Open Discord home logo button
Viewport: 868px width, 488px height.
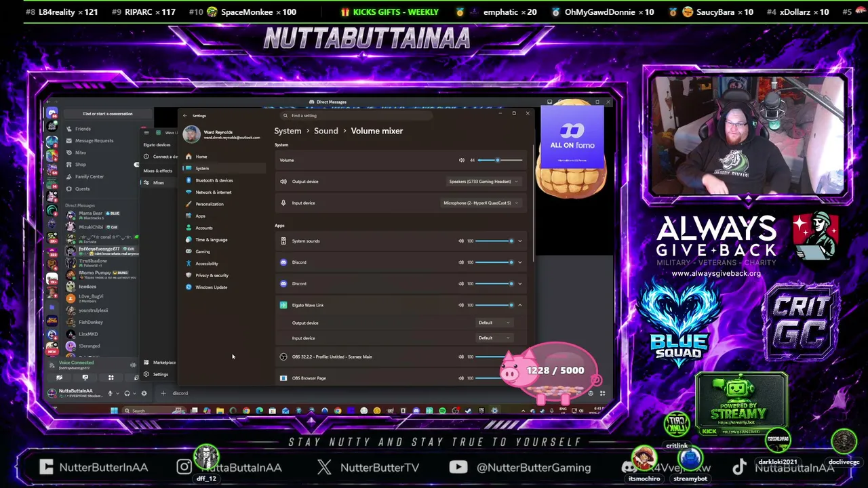click(x=52, y=113)
